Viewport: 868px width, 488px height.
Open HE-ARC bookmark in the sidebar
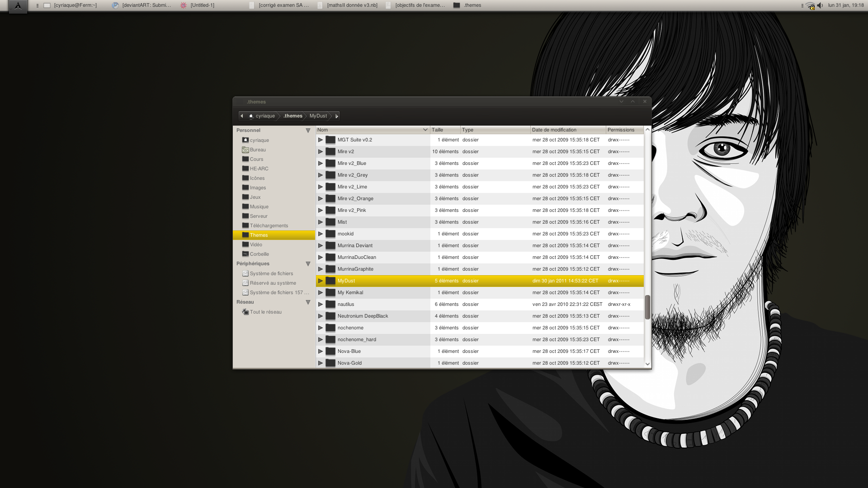tap(274, 169)
